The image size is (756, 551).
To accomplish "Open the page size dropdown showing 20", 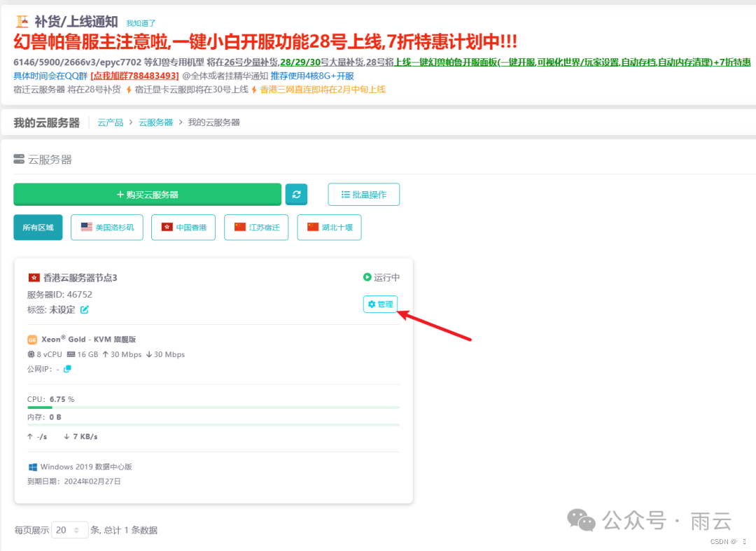I will pyautogui.click(x=69, y=530).
